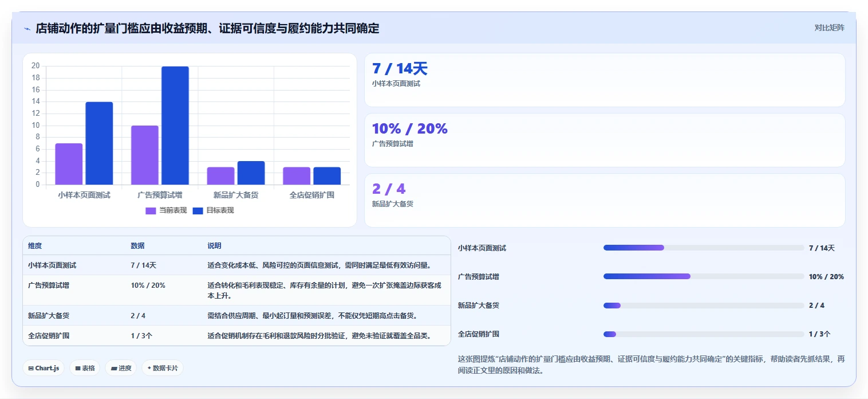Viewport: 868px width, 399px height.
Task: Click the lightning icon beside the title
Action: tap(27, 29)
